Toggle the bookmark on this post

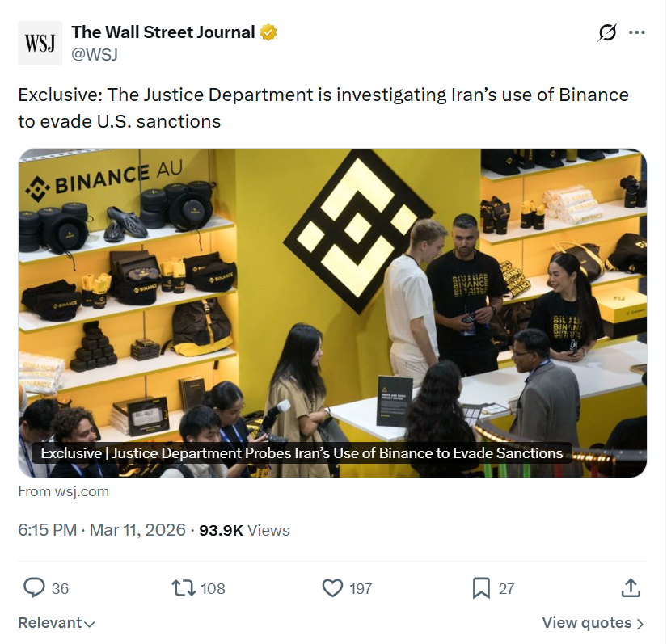(482, 588)
